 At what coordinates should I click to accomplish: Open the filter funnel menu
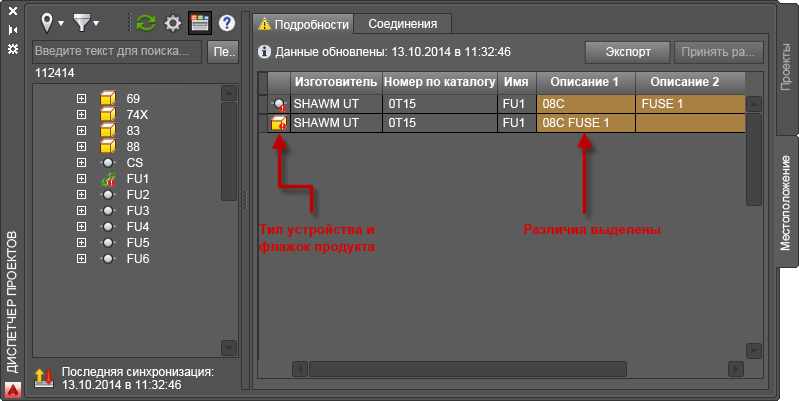[x=86, y=23]
